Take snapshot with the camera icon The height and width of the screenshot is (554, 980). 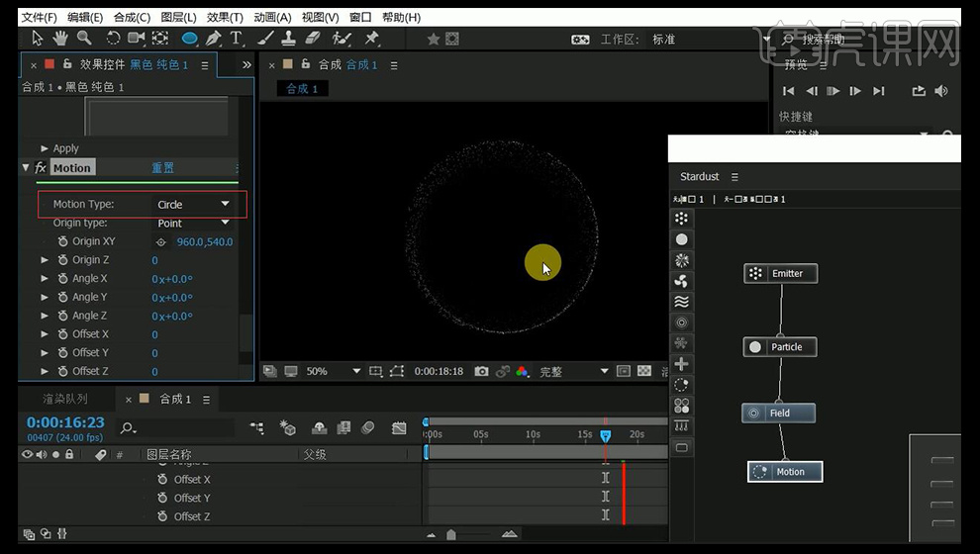[481, 372]
